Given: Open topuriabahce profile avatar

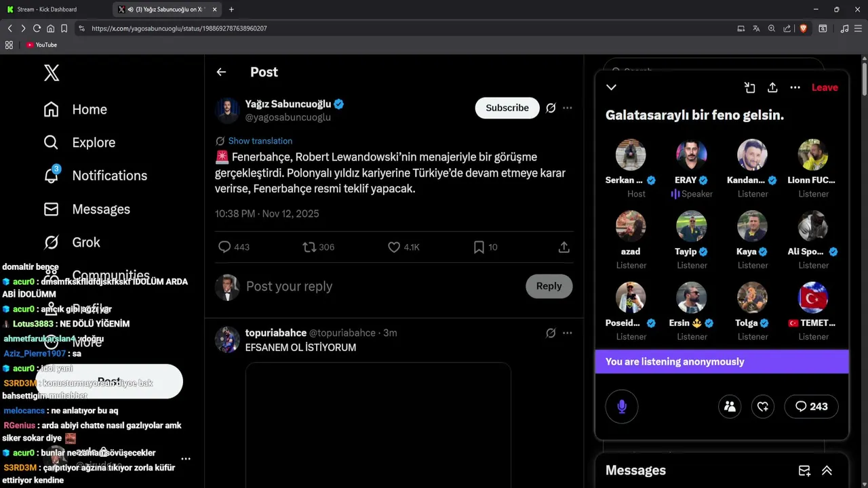Looking at the screenshot, I should [227, 340].
